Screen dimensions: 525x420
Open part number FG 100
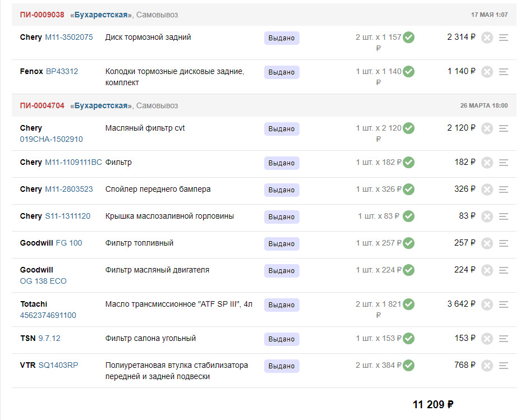(69, 243)
